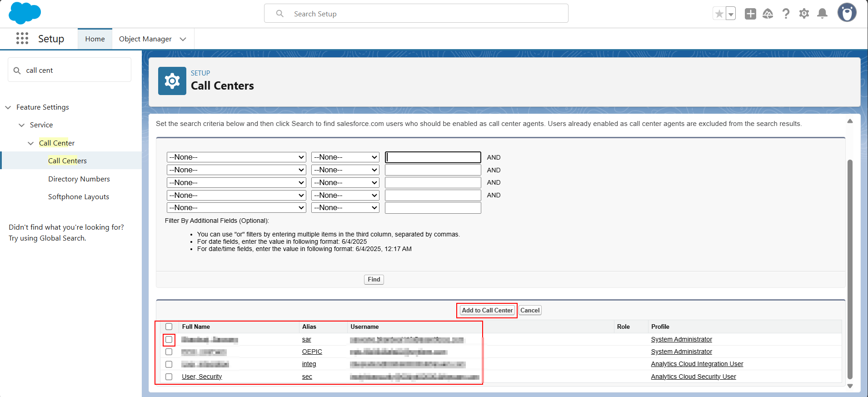Open Softphone Layouts in the sidebar
The height and width of the screenshot is (397, 868).
(x=79, y=197)
